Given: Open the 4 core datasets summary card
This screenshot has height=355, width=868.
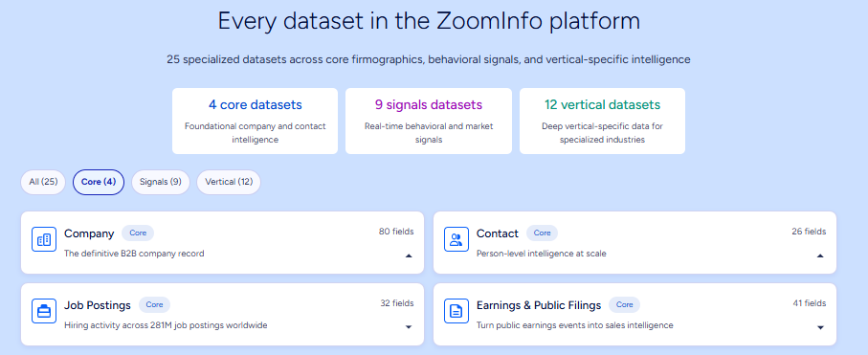Looking at the screenshot, I should (x=256, y=121).
